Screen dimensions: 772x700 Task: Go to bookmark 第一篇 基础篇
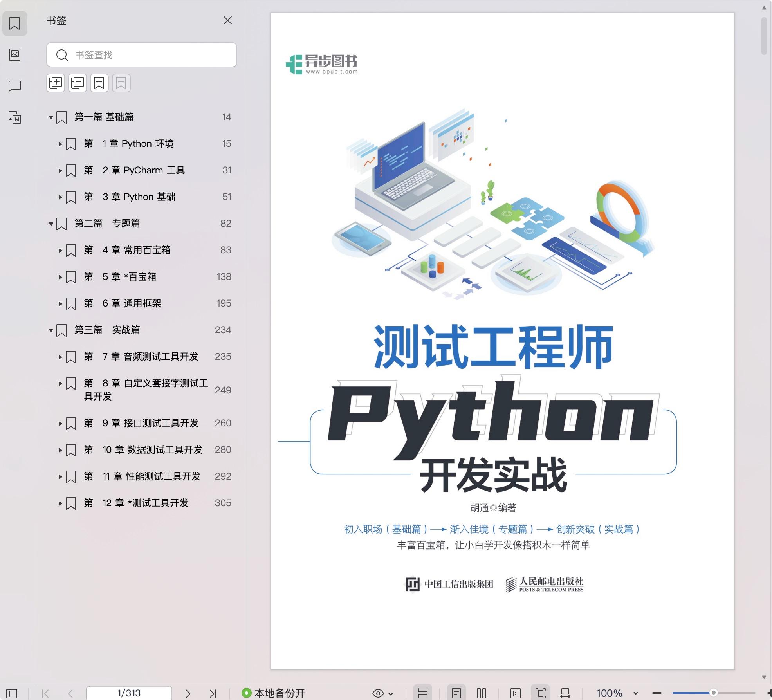(104, 117)
